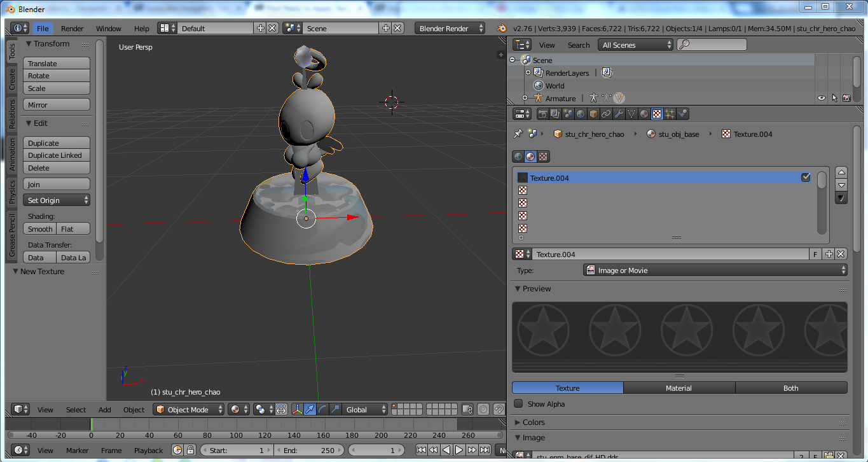Toggle Armature renderability camera icon

pos(846,98)
